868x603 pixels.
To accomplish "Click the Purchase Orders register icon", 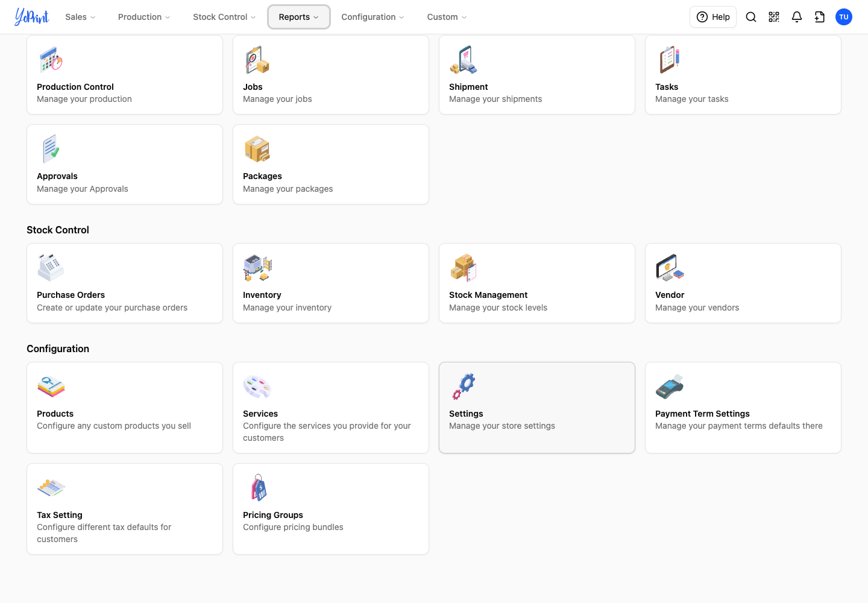I will pos(51,268).
